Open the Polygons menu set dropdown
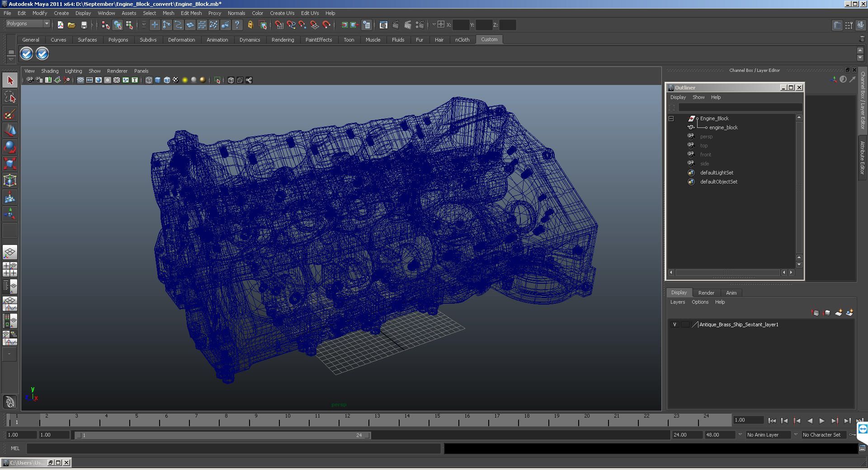Viewport: 868px width, 470px height. point(46,24)
